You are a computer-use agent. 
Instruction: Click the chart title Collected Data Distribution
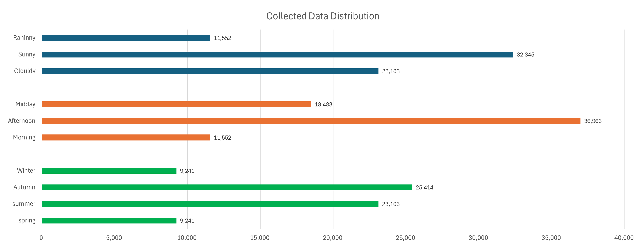click(322, 16)
